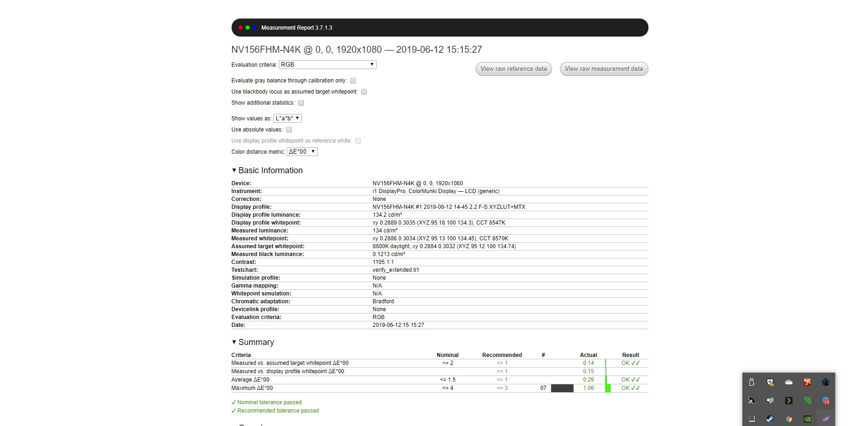Open the Show values as L*a*b* dropdown
This screenshot has width=868, height=426.
pos(288,118)
